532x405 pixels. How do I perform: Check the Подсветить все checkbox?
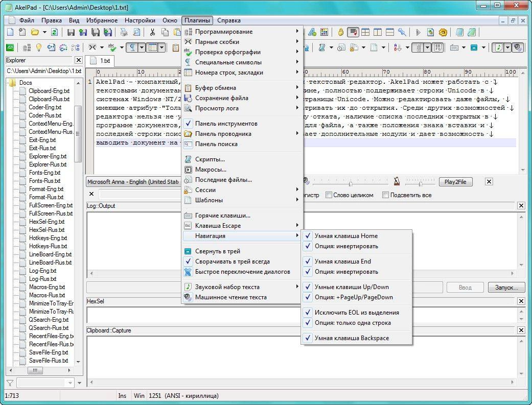coord(385,195)
